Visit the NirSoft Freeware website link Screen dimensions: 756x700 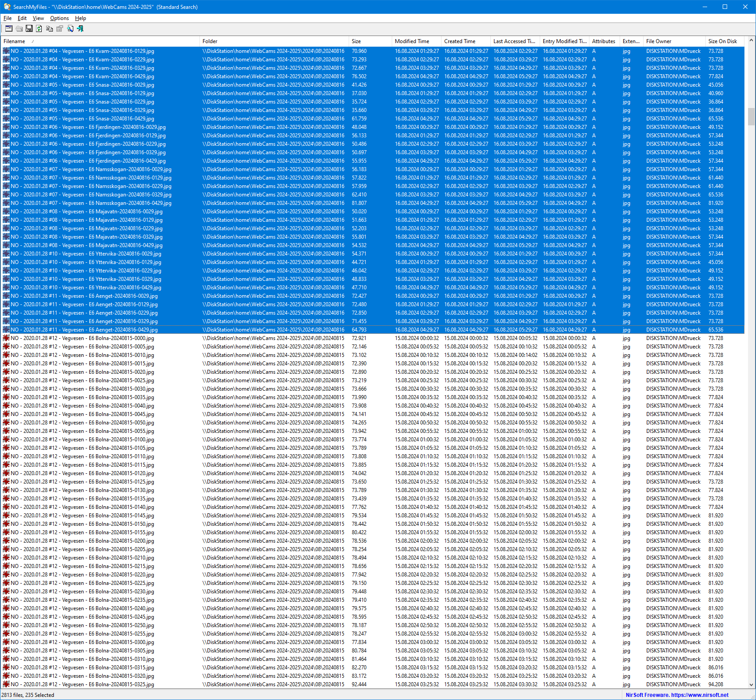tap(676, 695)
